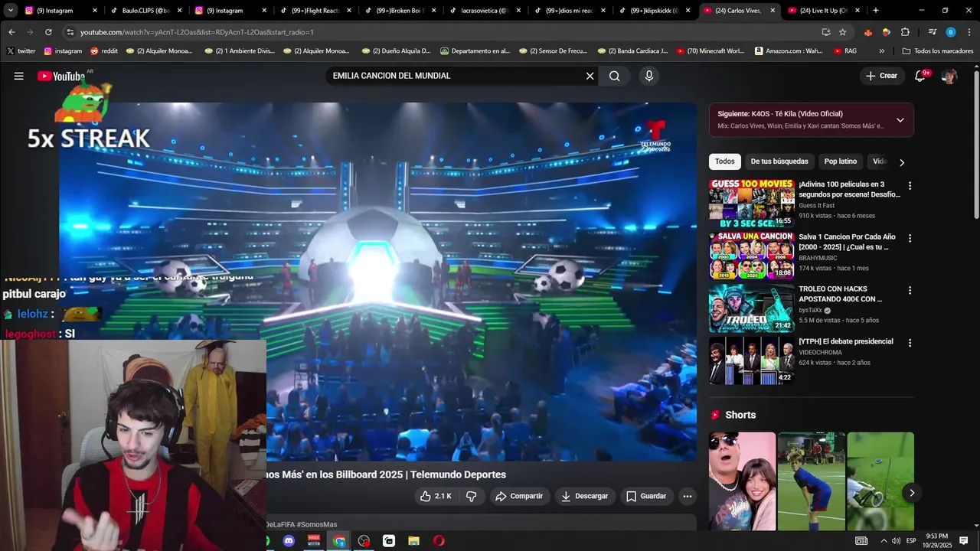Open Voicemeeter from taskbar
Image resolution: width=980 pixels, height=551 pixels.
pos(314,541)
